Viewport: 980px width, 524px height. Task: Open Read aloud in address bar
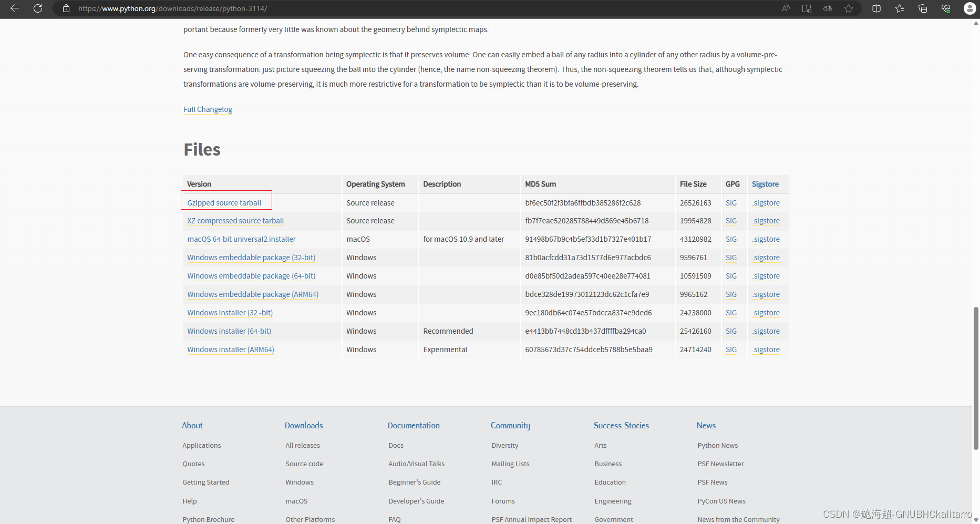click(786, 8)
